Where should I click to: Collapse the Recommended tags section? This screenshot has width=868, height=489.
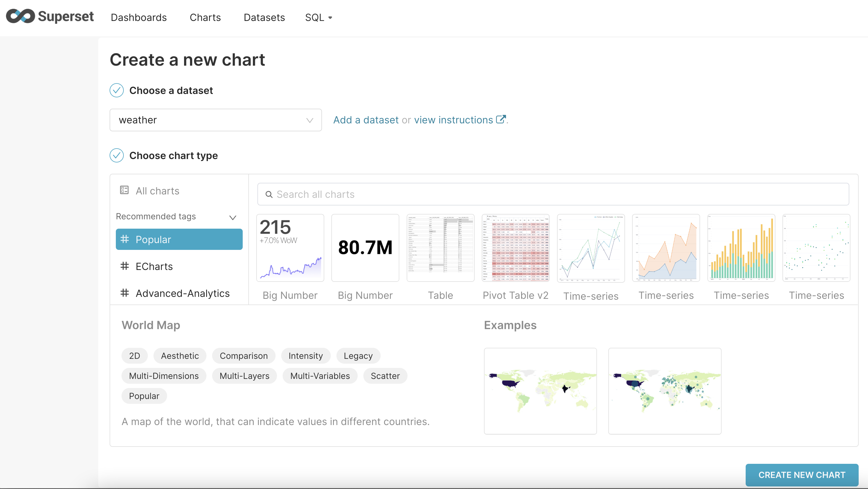[x=233, y=217]
